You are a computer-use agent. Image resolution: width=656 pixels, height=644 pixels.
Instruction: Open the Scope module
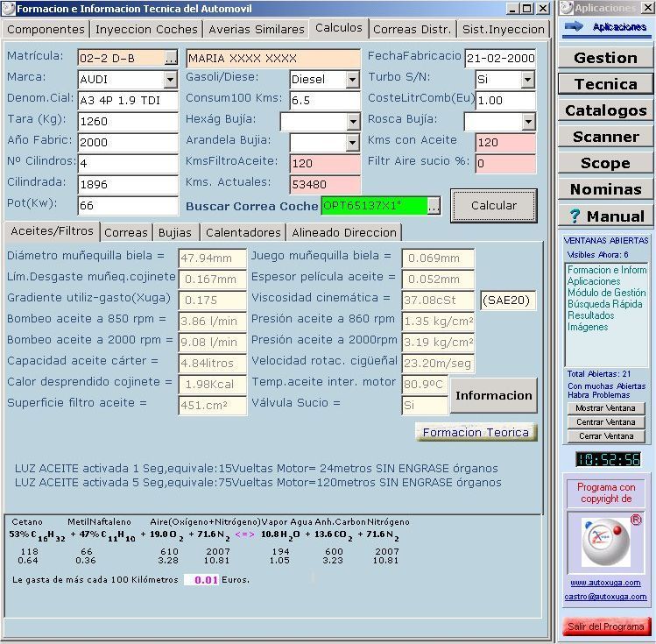pyautogui.click(x=605, y=163)
